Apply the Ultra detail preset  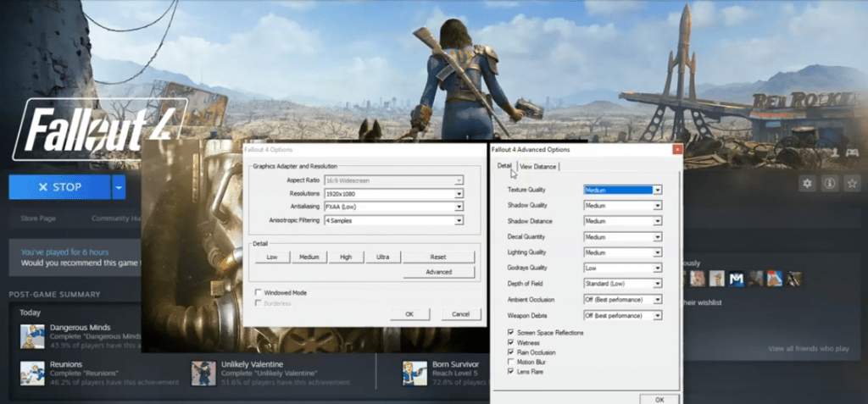(382, 257)
